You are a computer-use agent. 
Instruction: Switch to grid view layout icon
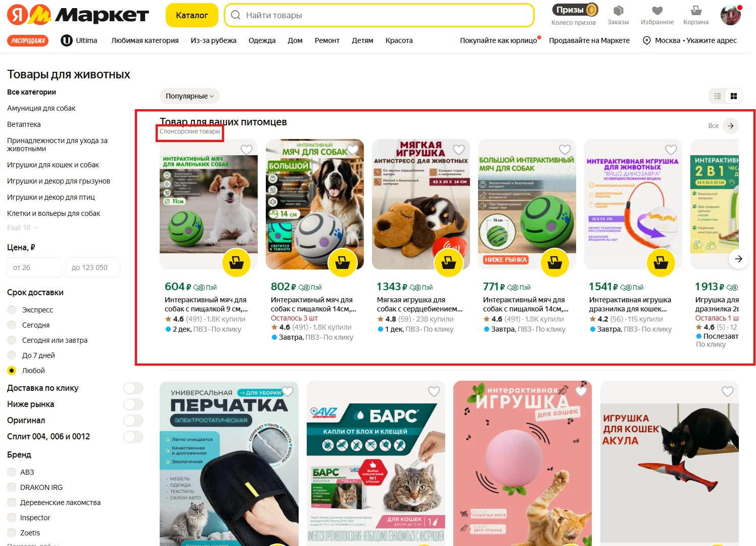point(734,96)
